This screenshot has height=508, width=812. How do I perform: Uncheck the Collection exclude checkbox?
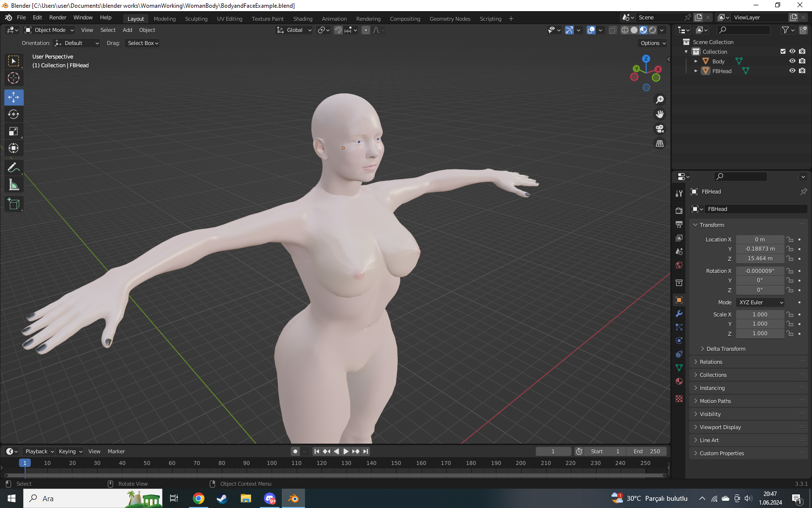(783, 51)
